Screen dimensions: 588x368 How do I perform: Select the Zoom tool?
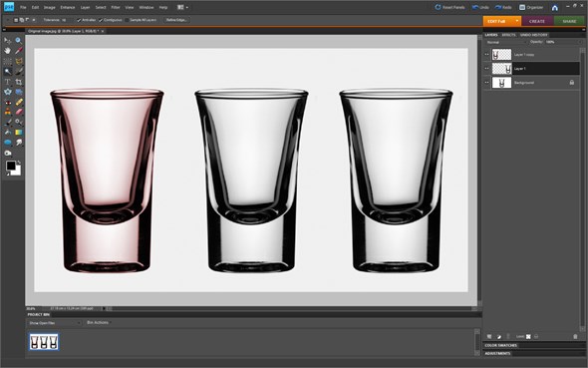click(18, 40)
